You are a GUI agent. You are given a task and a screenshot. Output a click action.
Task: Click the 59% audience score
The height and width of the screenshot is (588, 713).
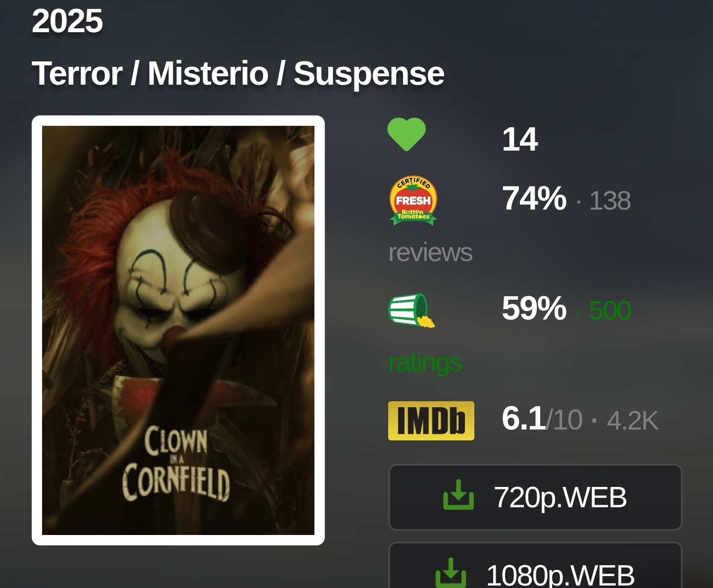(534, 308)
